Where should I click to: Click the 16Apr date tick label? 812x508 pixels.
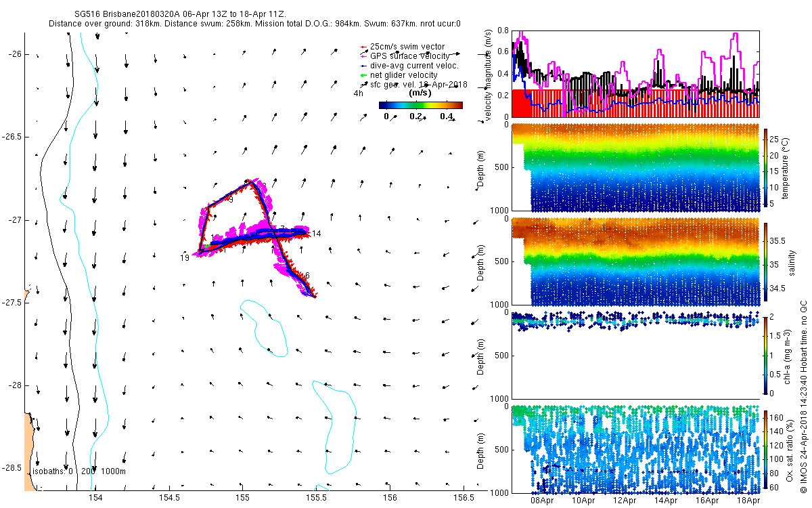(x=708, y=501)
